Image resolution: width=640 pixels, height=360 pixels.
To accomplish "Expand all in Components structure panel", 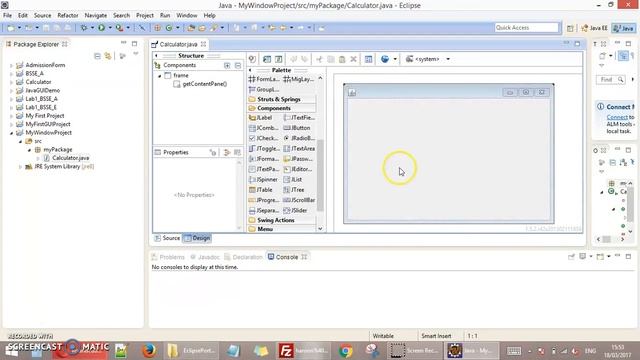I will click(227, 65).
